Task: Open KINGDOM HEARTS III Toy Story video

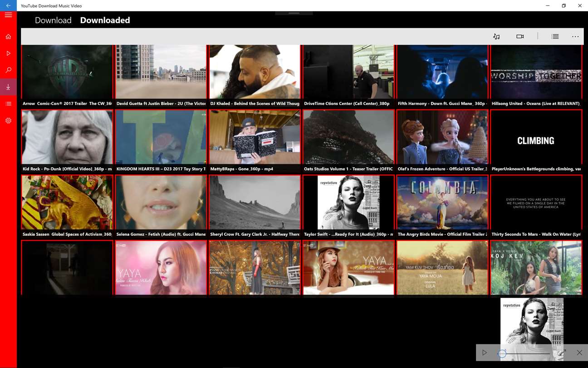Action: (161, 141)
